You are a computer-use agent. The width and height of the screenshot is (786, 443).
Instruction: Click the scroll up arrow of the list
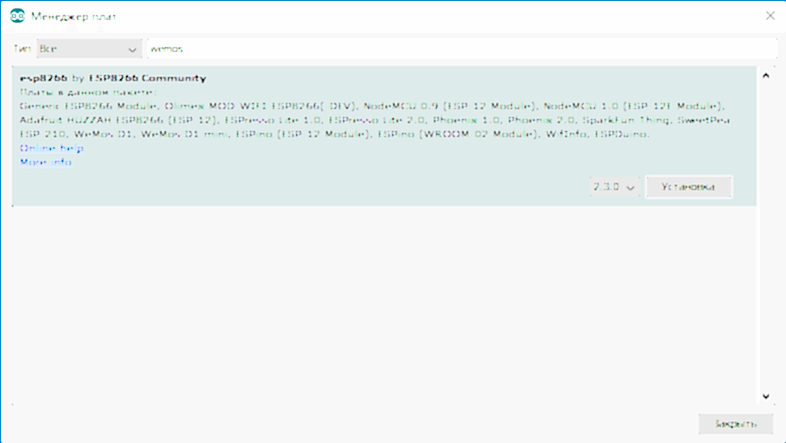(765, 76)
